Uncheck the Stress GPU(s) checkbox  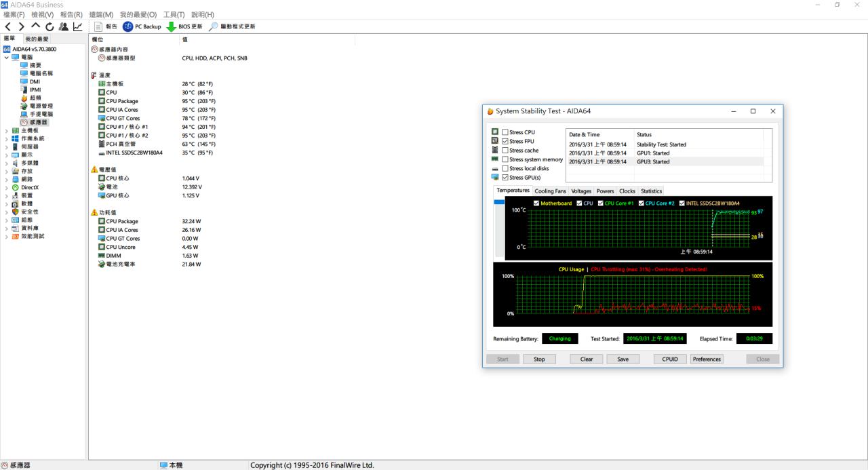505,177
